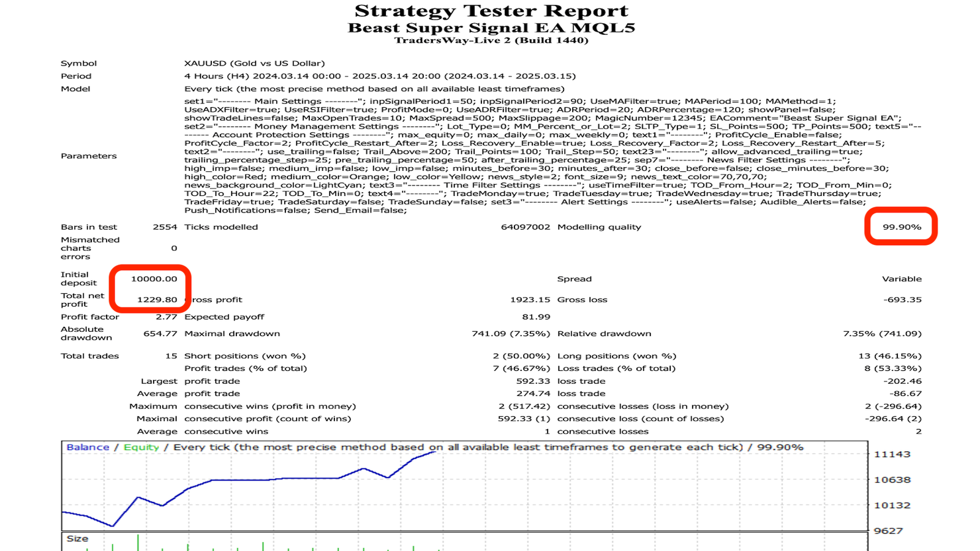The image size is (980, 551).
Task: Click TradersWay-Live 2 (Build 1440) text
Action: (x=491, y=40)
